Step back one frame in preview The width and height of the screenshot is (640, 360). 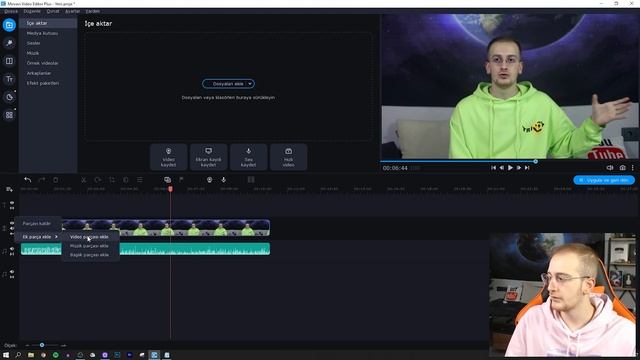click(502, 168)
